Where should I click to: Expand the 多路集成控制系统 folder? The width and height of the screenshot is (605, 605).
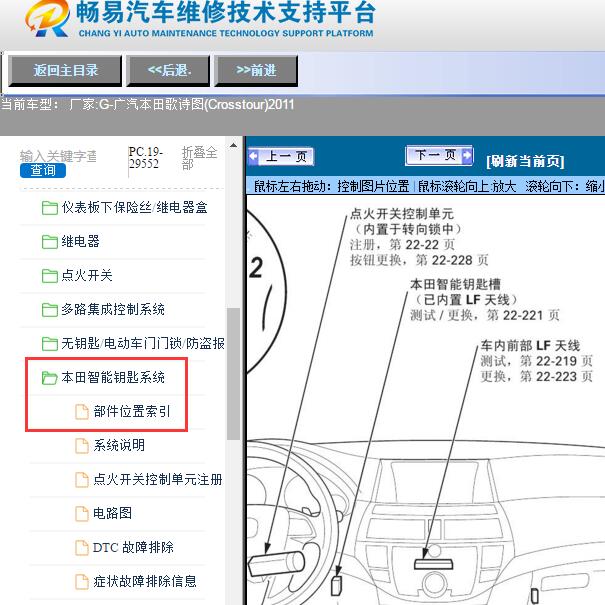pos(113,309)
